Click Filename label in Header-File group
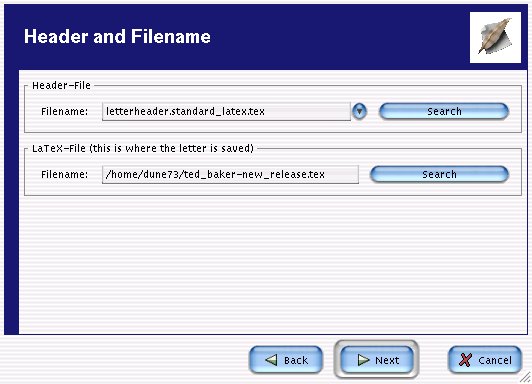 click(64, 111)
